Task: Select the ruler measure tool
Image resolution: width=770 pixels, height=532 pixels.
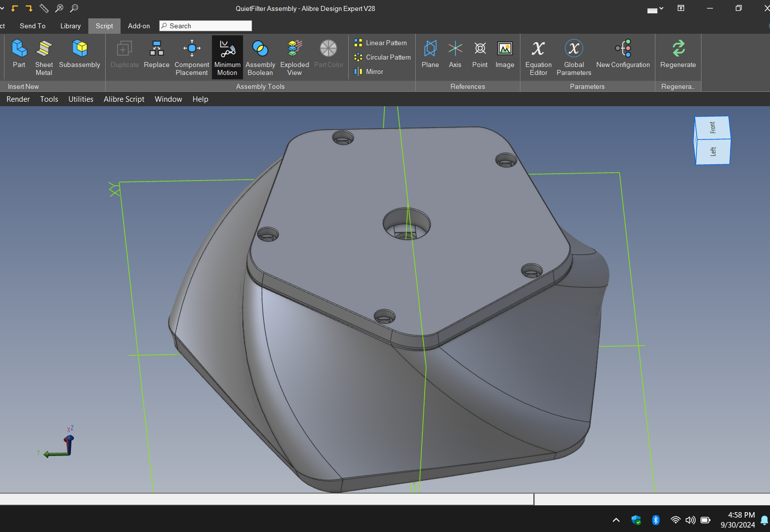Action: pyautogui.click(x=44, y=8)
